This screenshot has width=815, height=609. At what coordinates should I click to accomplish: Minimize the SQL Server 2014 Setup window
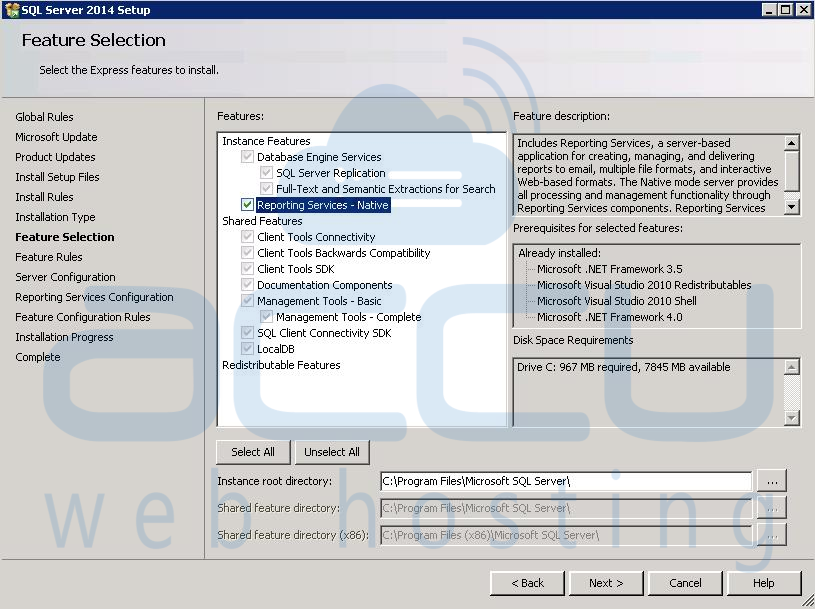(x=769, y=10)
